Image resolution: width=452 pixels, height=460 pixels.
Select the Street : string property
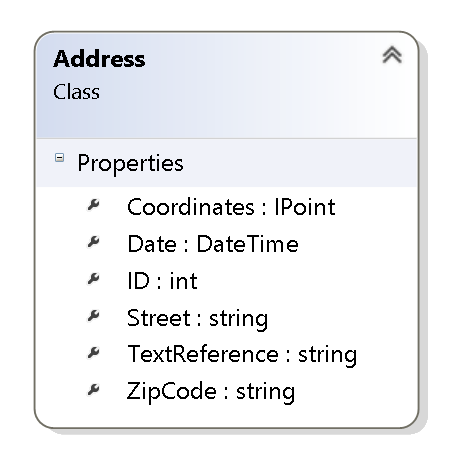point(197,319)
